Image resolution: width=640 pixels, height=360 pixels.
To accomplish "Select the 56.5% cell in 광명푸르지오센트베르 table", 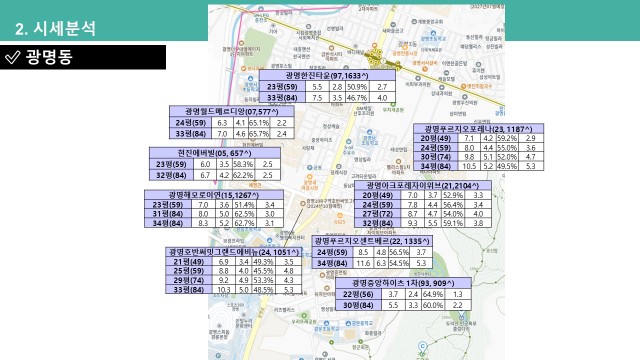I will tap(399, 252).
